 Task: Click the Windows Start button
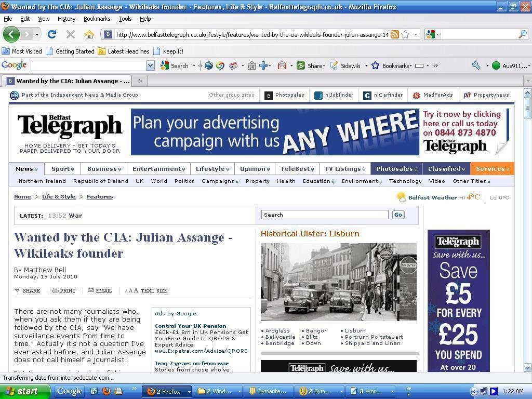[25, 391]
